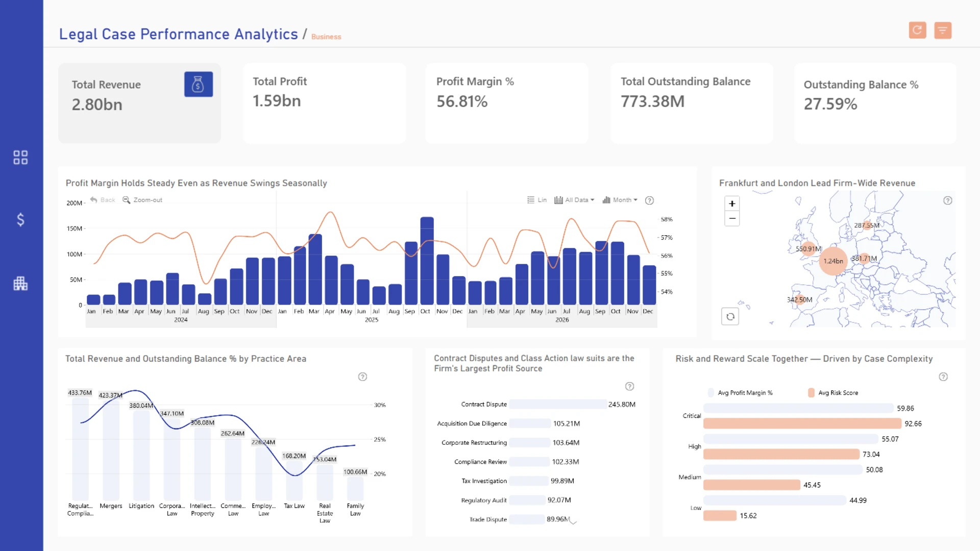Viewport: 980px width, 551px height.
Task: Toggle the Avg Profit Margin % legend
Action: tap(741, 393)
